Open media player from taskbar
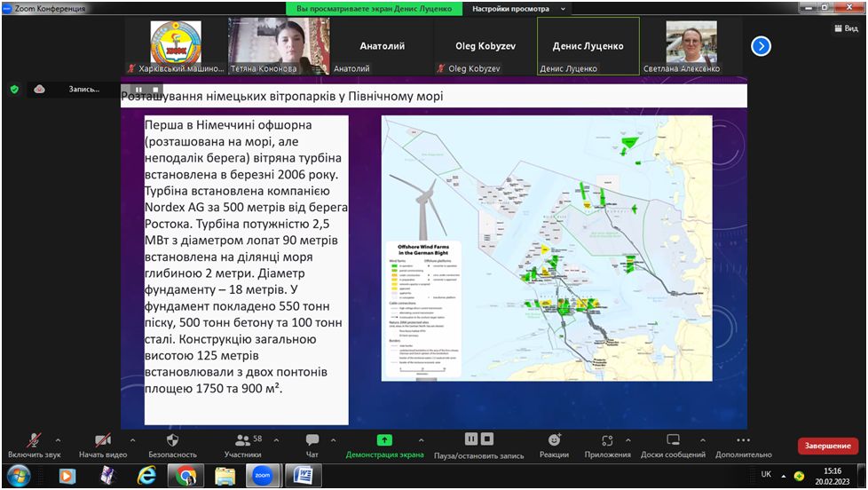The image size is (868, 490). [67, 476]
